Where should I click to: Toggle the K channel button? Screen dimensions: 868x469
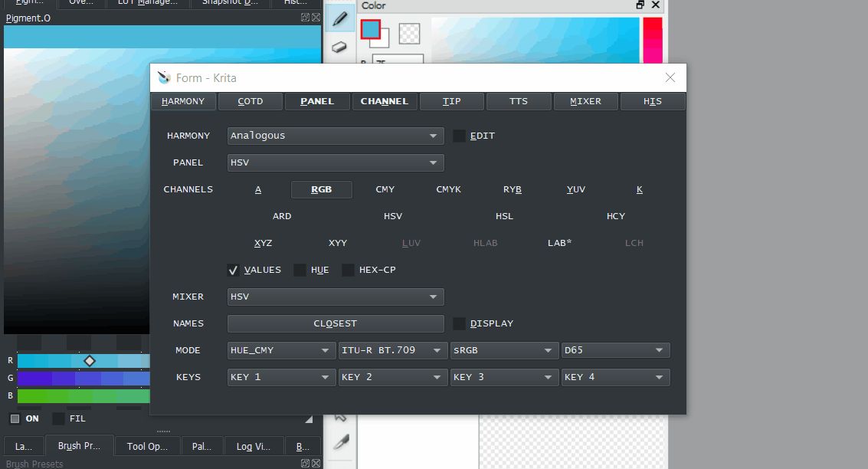point(640,189)
